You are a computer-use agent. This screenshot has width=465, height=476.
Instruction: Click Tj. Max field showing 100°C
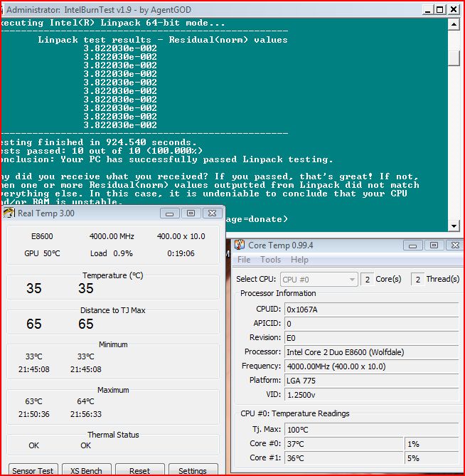371,430
